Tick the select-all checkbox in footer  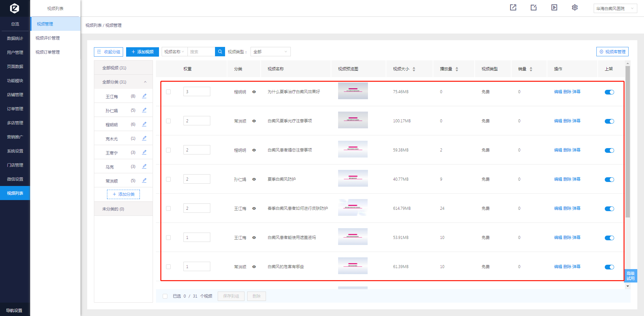(x=165, y=296)
